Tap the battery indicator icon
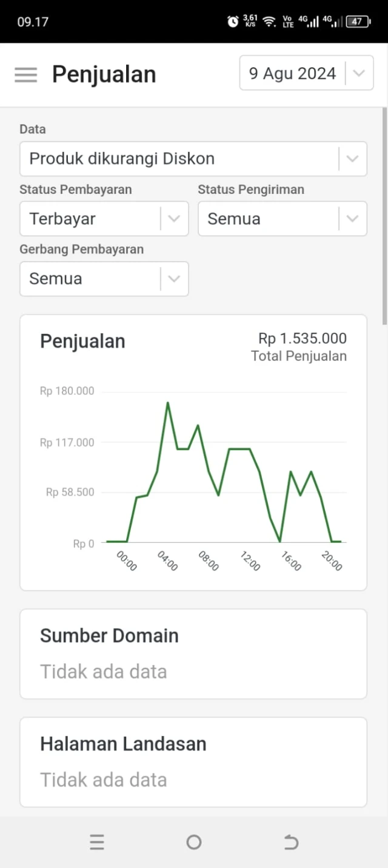The image size is (388, 868). coord(358,22)
